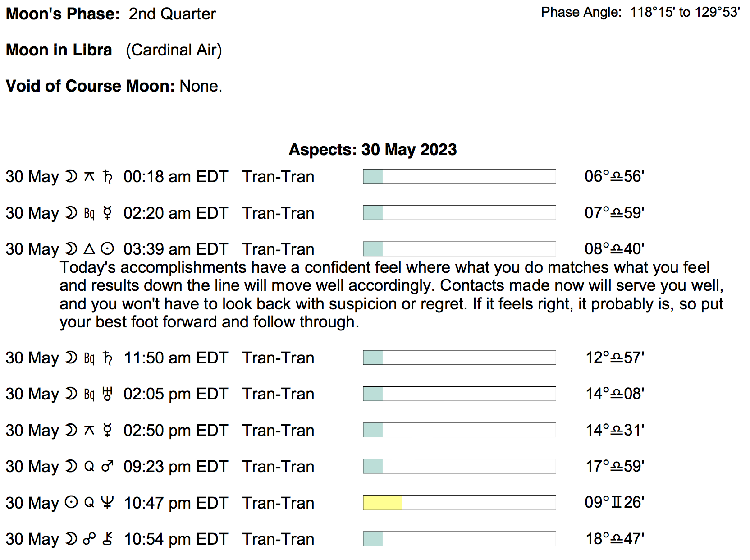Click the opposition symbol in the last aspect row

pyautogui.click(x=89, y=539)
